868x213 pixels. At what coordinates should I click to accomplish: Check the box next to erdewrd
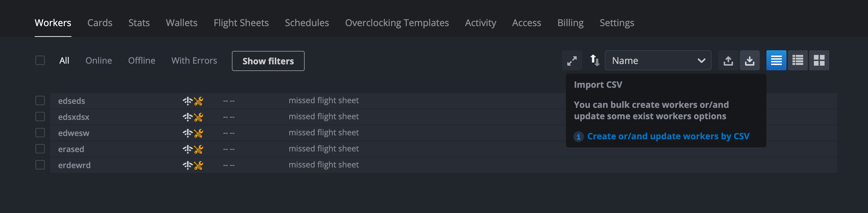40,165
